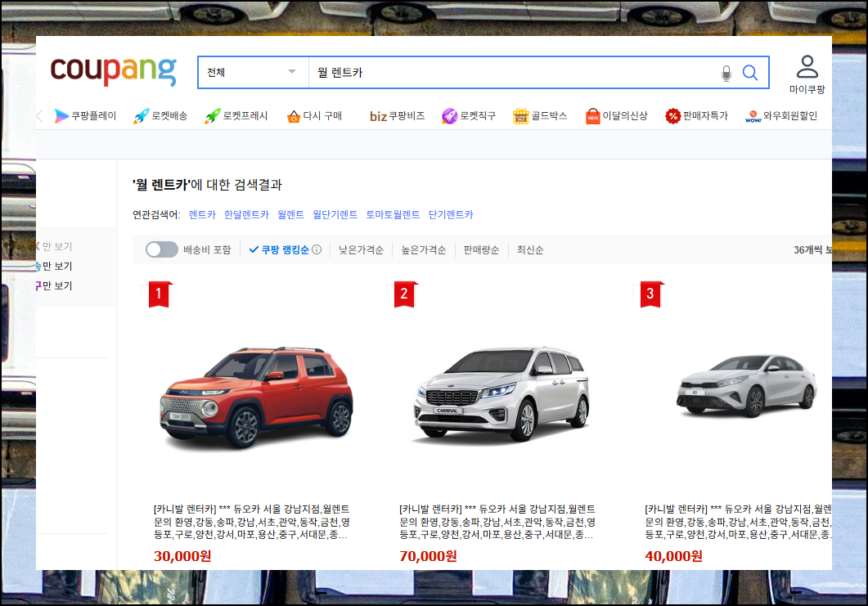Open the 로켓배송 menu item

160,115
